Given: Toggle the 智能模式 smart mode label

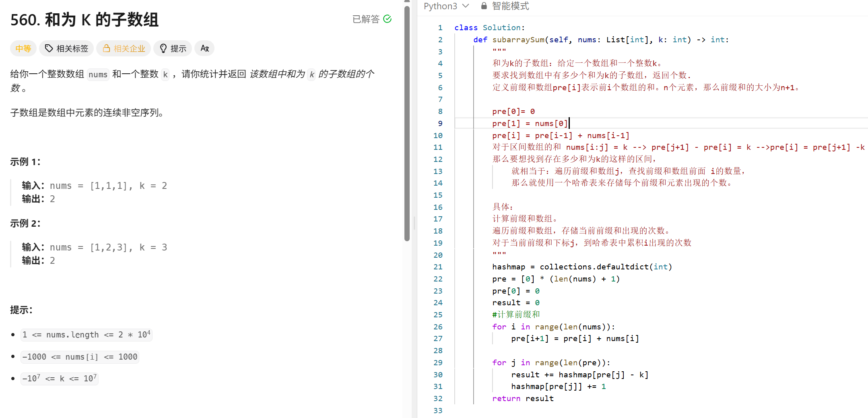Looking at the screenshot, I should pos(510,6).
